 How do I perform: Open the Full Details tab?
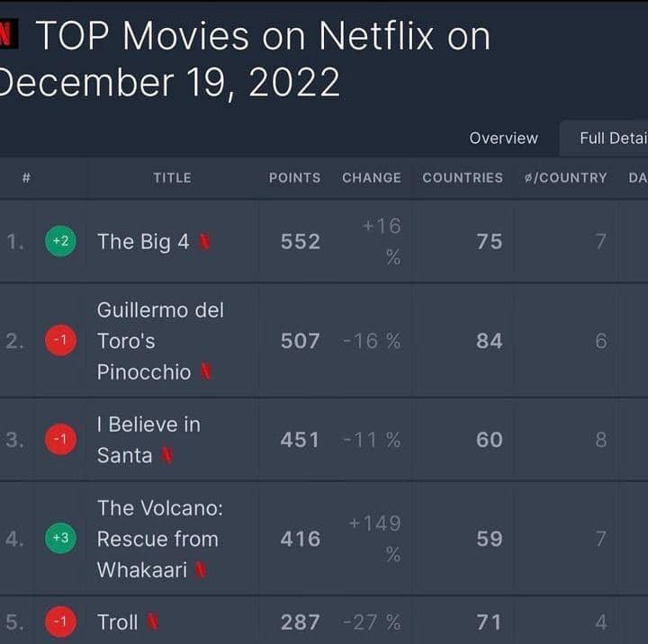click(612, 139)
